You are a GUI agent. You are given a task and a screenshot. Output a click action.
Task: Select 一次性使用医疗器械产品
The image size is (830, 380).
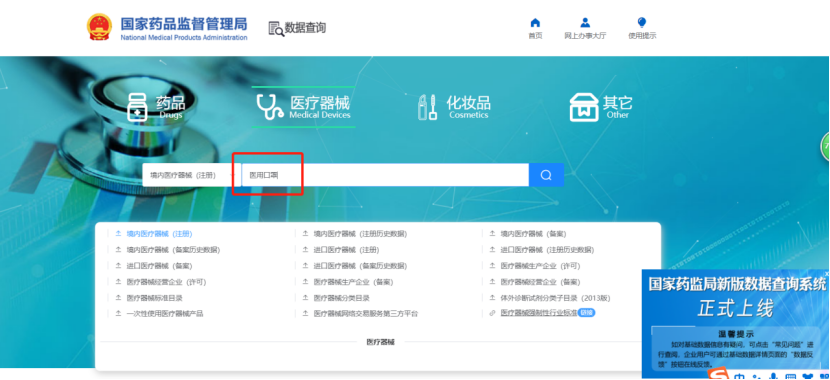coord(165,313)
